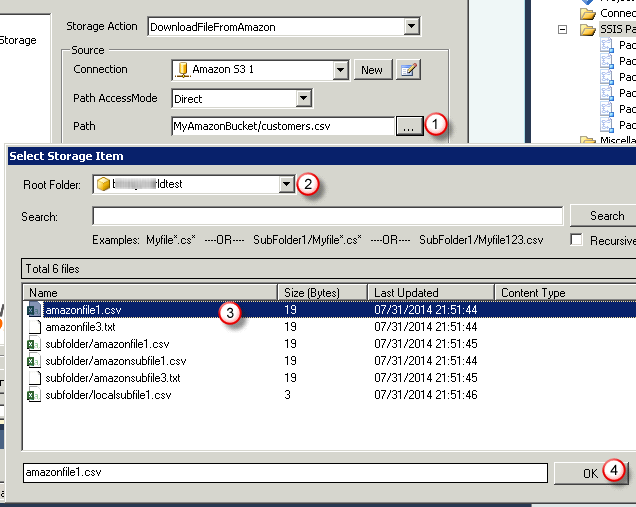Click the Connection folder icon in the tree
This screenshot has width=636, height=507.
point(587,14)
